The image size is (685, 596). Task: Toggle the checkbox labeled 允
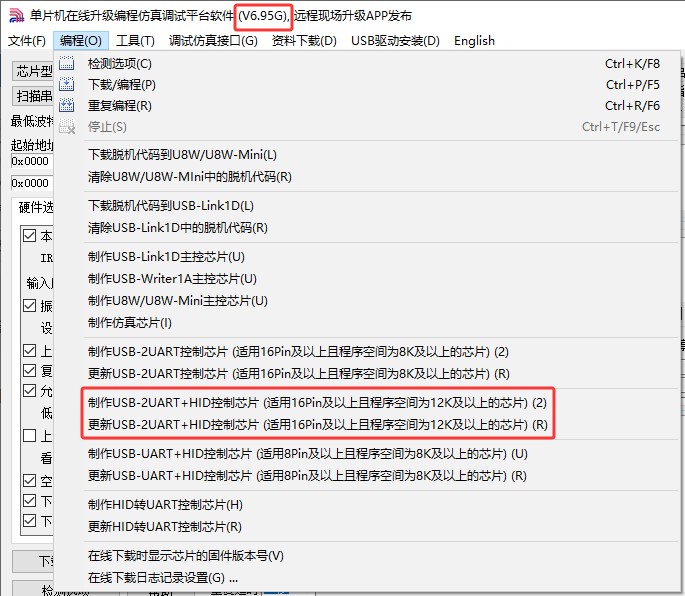tap(30, 390)
